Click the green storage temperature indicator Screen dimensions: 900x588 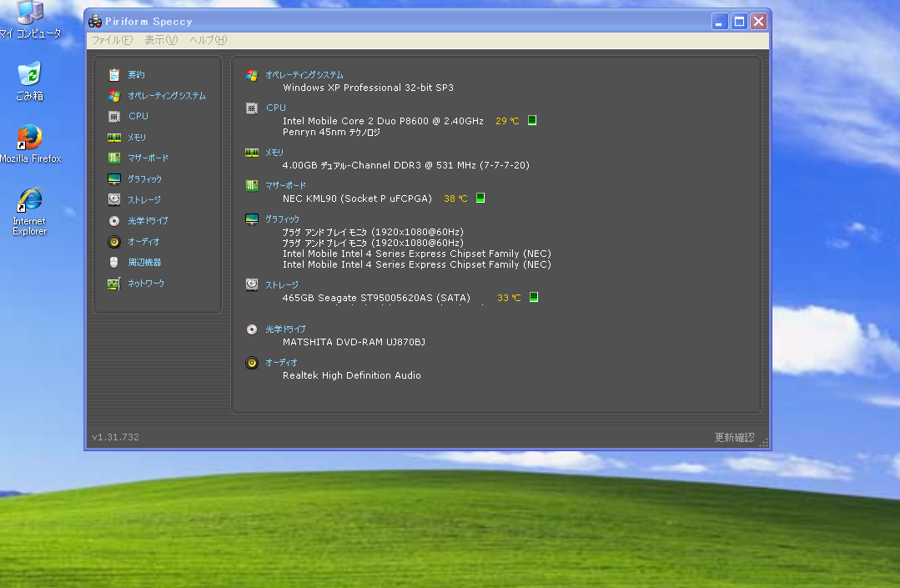click(x=533, y=297)
